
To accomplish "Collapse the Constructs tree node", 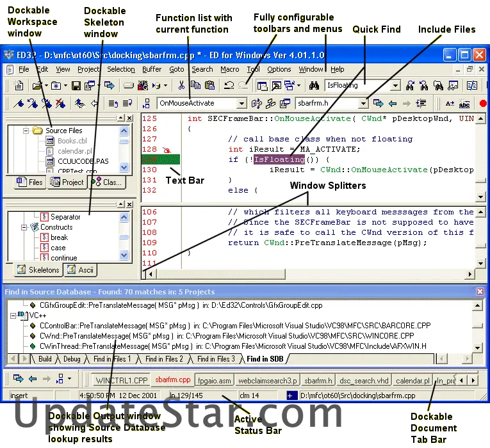I will click(x=24, y=227).
